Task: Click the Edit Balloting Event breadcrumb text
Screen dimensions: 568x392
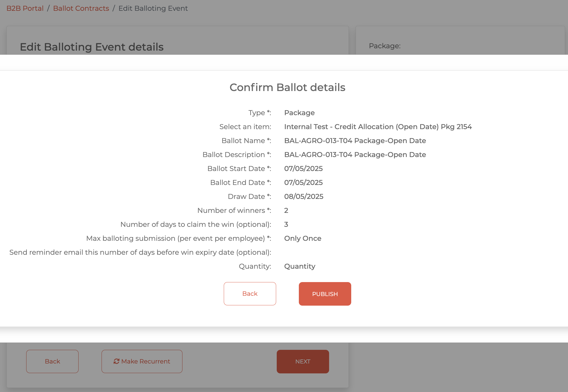Action: 153,8
